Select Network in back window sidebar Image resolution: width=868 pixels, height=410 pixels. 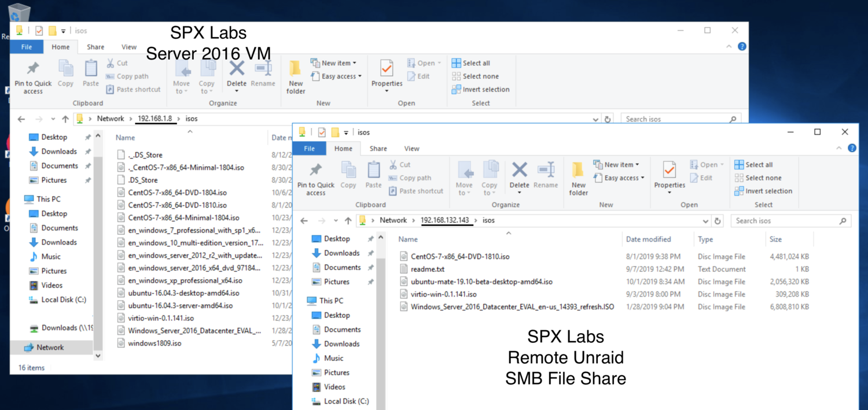click(50, 348)
